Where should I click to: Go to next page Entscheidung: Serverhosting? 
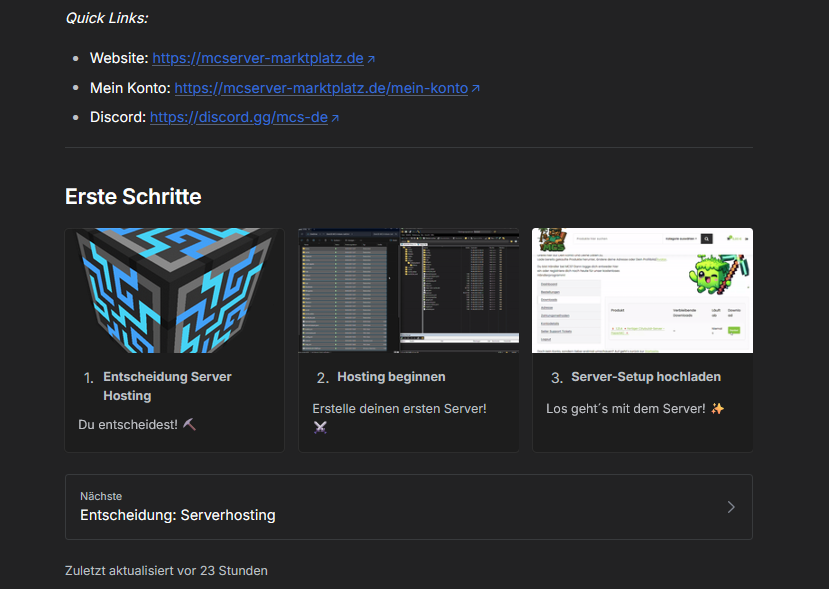click(x=409, y=507)
